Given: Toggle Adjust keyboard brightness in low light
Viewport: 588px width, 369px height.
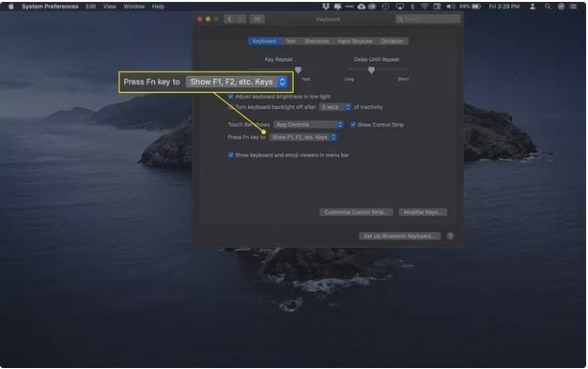Looking at the screenshot, I should [231, 97].
